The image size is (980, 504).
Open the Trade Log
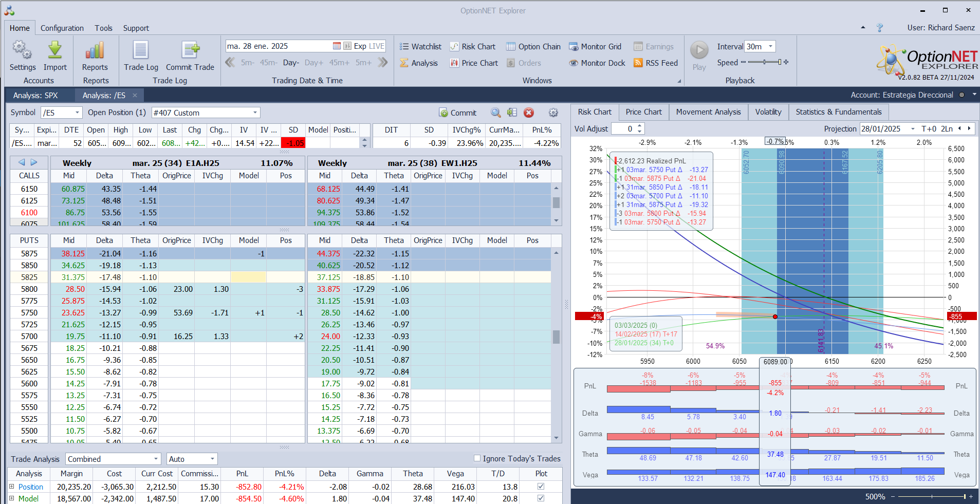[141, 55]
